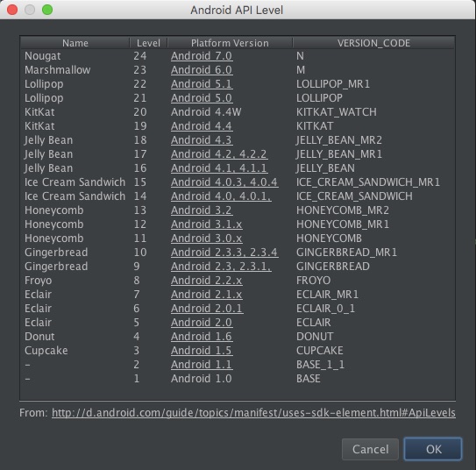476x470 pixels.
Task: Open the Android 7.0 platform link
Action: click(x=202, y=56)
